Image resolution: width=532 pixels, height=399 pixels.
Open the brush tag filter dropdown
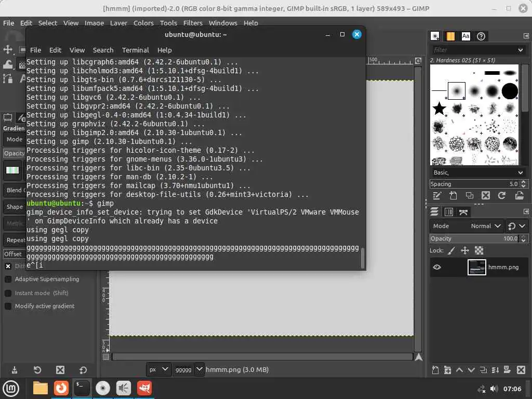pyautogui.click(x=521, y=50)
